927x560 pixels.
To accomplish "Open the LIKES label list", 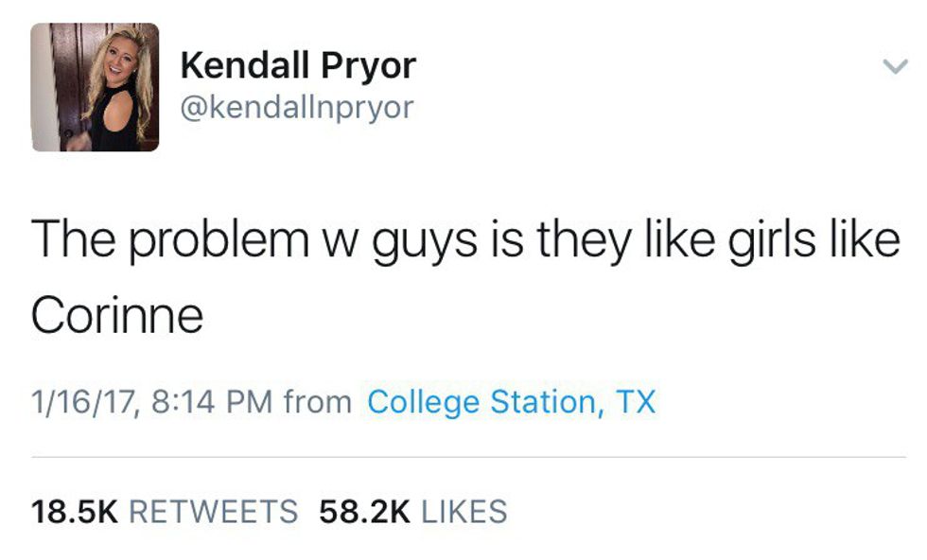I will 463,512.
